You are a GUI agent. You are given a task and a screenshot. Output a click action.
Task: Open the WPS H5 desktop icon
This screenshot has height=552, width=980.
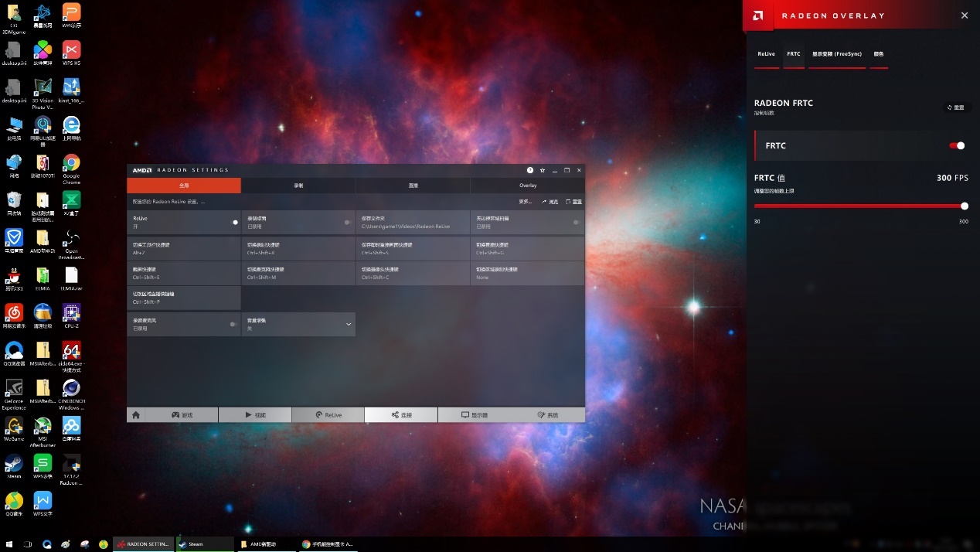pos(71,53)
